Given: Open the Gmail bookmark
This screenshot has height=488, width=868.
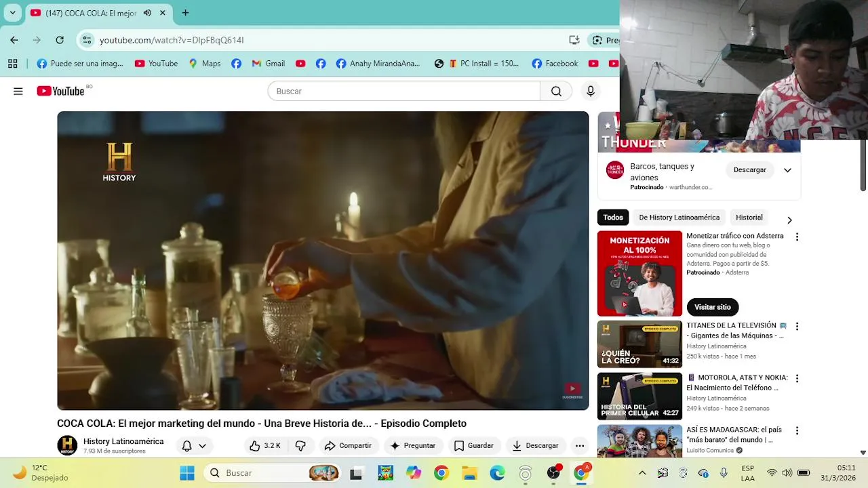Looking at the screenshot, I should pos(268,64).
